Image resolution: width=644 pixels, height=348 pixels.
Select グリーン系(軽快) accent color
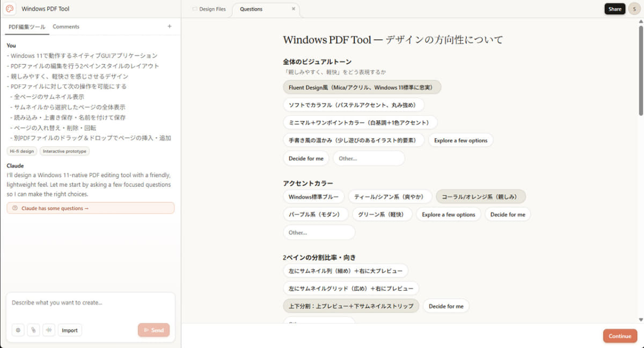point(382,214)
